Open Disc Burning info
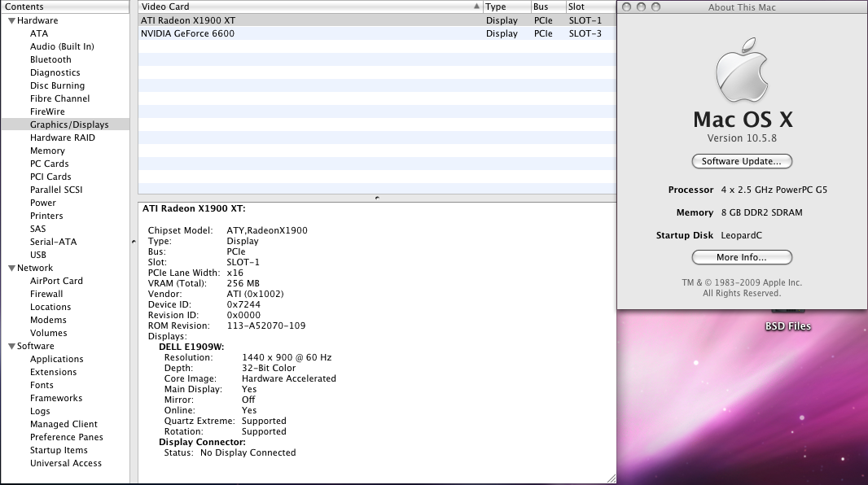 tap(57, 85)
